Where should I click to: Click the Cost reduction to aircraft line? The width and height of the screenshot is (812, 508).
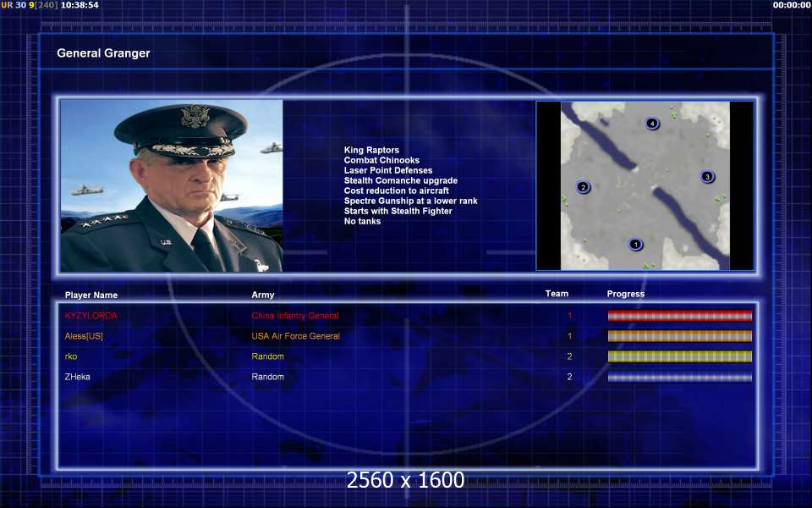tap(397, 190)
